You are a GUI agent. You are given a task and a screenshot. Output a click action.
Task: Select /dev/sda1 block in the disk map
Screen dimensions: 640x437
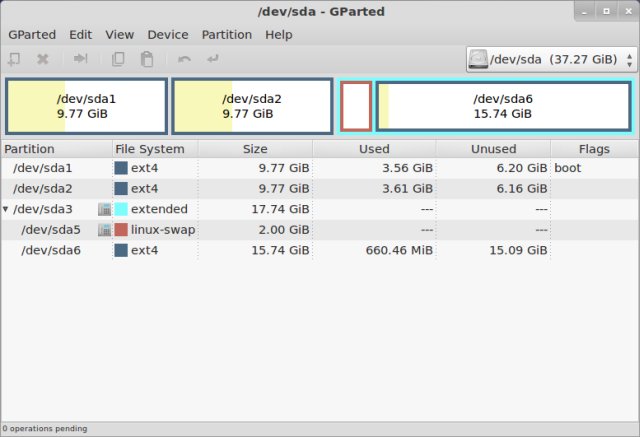pos(87,106)
